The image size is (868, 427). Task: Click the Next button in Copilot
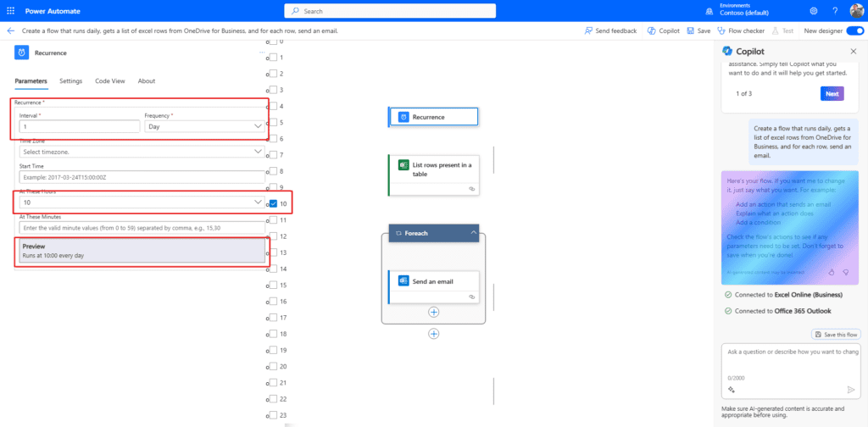tap(832, 94)
